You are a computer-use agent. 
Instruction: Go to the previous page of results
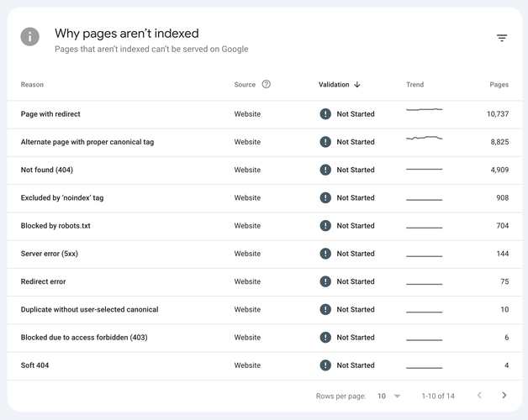[x=479, y=396]
